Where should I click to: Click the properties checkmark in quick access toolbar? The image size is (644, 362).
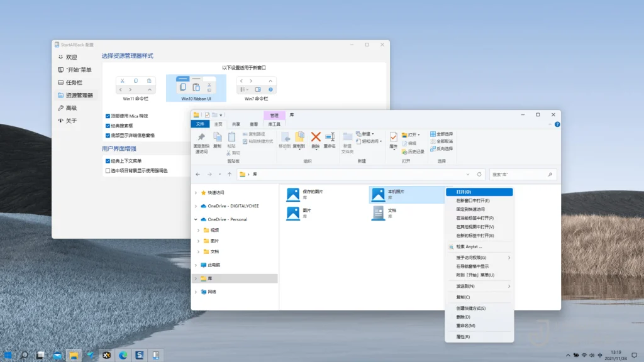tap(207, 115)
